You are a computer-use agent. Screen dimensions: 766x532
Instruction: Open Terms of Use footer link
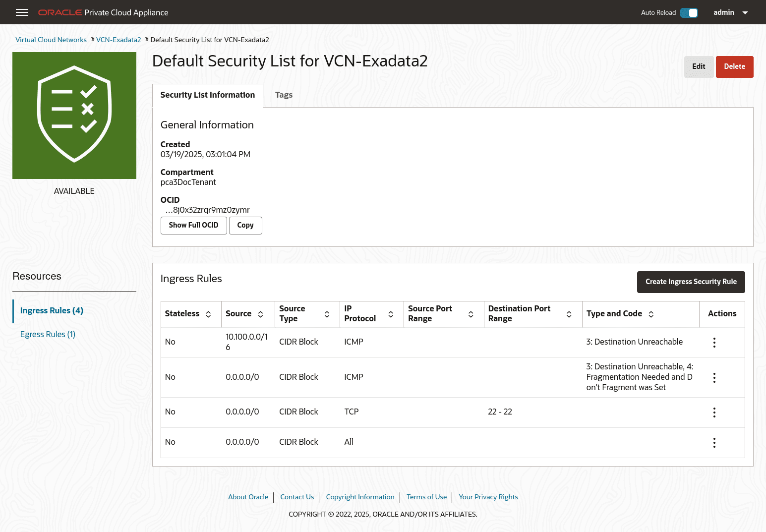(426, 497)
